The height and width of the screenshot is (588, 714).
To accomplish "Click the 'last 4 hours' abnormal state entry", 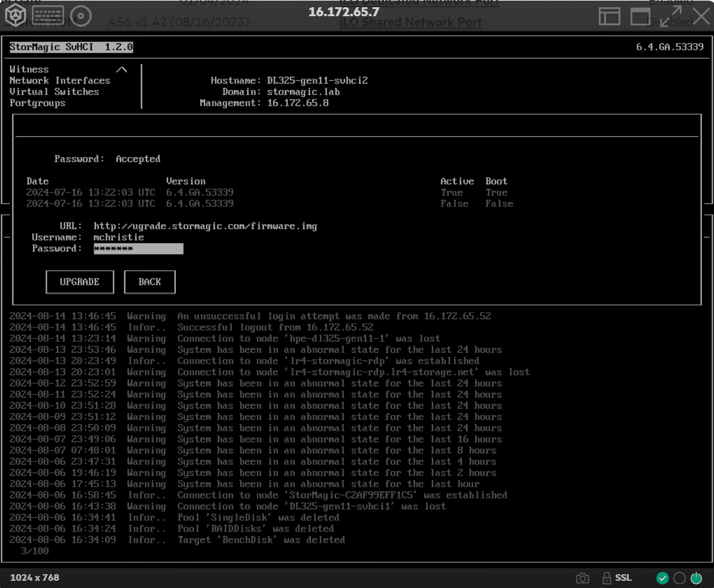I will coord(253,461).
